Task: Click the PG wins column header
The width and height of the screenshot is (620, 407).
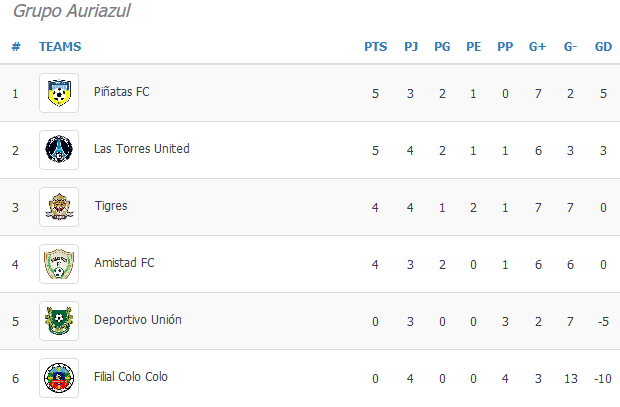Action: coord(442,46)
